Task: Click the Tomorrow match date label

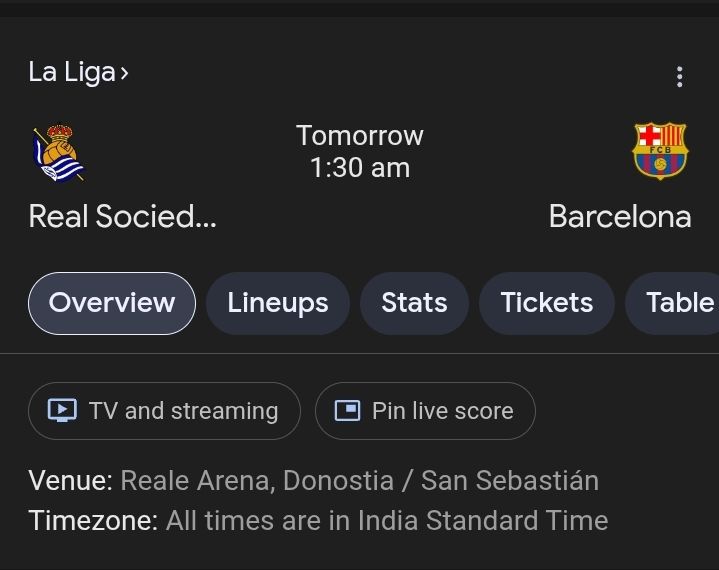Action: (360, 136)
